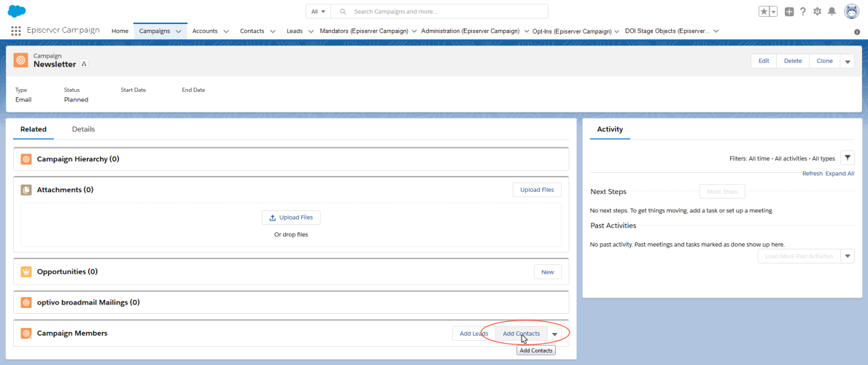Open Salesforce Help question mark
Screen dimensions: 868x365
click(802, 11)
